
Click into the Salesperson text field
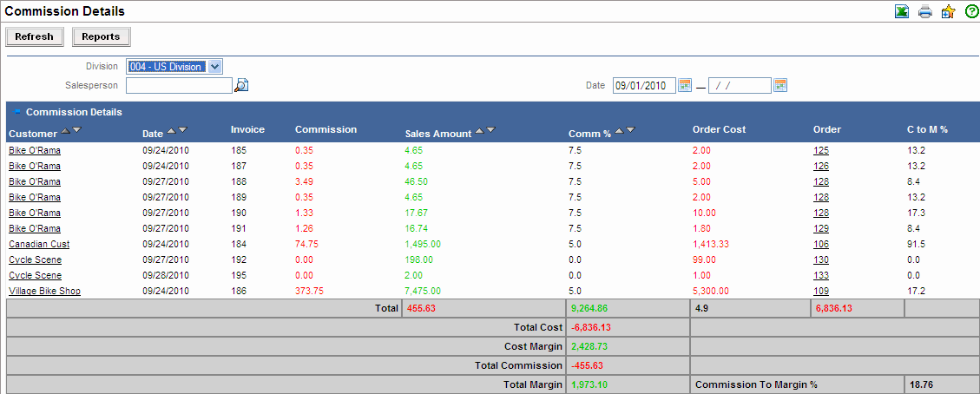tap(179, 85)
